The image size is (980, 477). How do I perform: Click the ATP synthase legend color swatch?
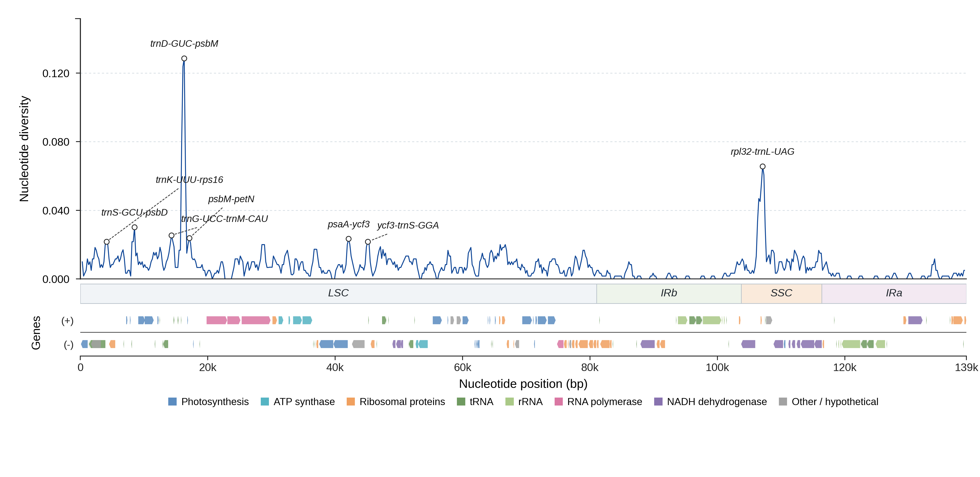[265, 402]
